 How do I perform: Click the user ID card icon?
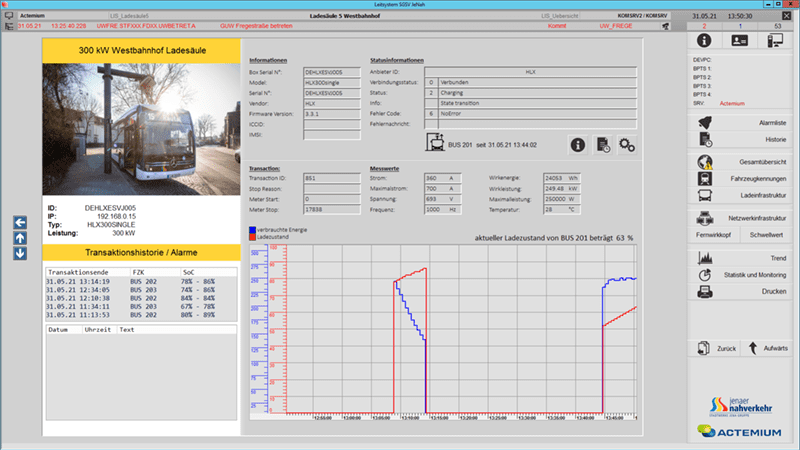(x=739, y=40)
